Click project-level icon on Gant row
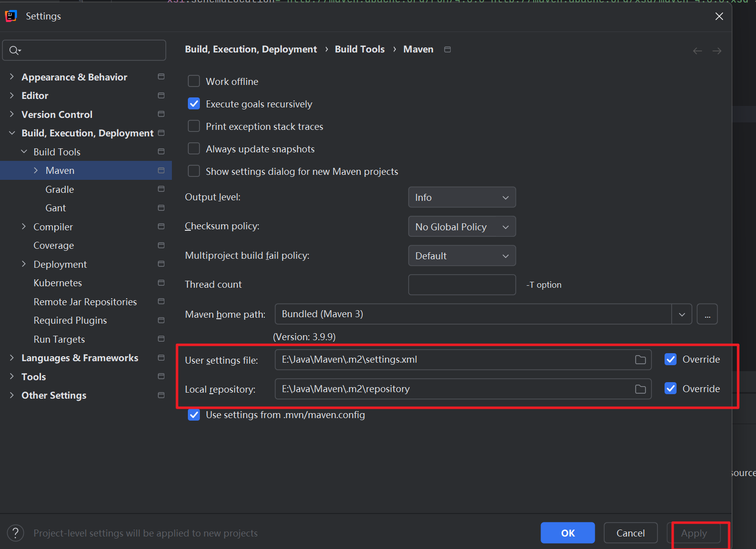The width and height of the screenshot is (756, 549). (161, 208)
